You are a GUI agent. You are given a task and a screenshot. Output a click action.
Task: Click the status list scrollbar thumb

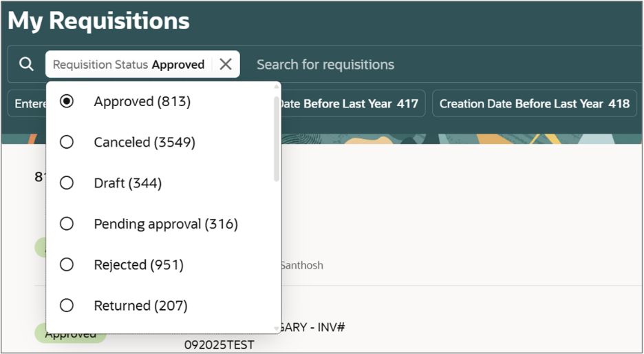pyautogui.click(x=277, y=139)
